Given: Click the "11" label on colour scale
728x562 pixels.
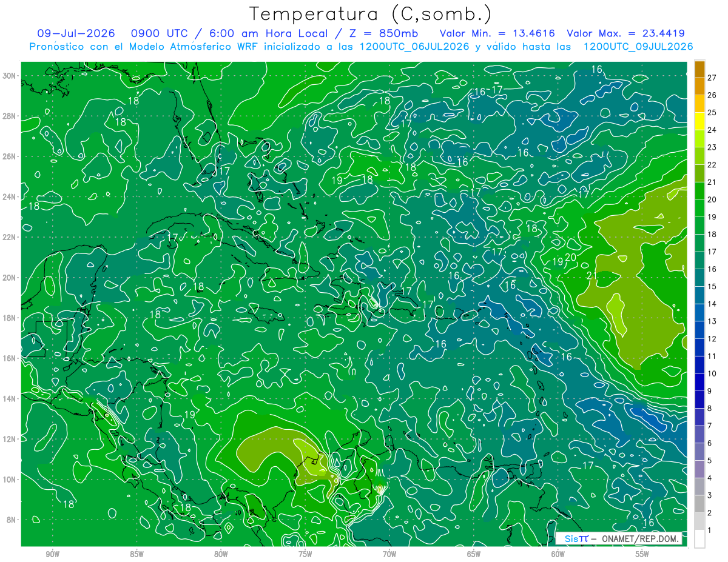Looking at the screenshot, I should click(x=712, y=356).
